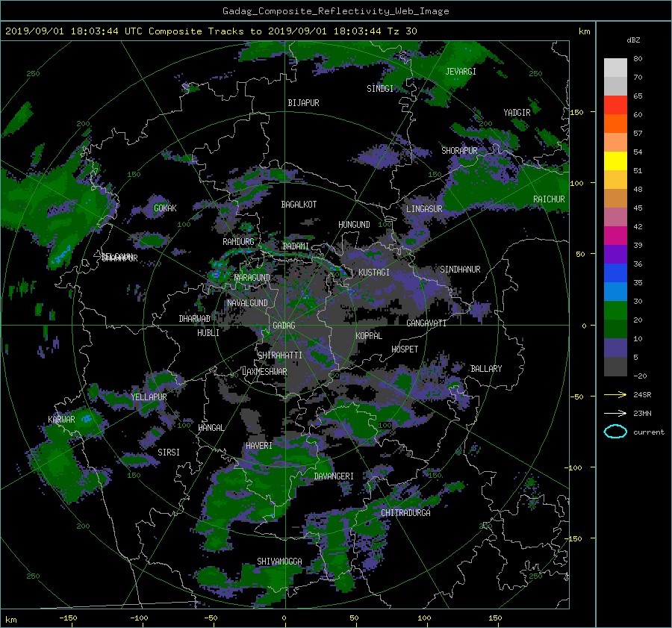
Task: Click the RAMDURG city label
Action: tap(238, 242)
